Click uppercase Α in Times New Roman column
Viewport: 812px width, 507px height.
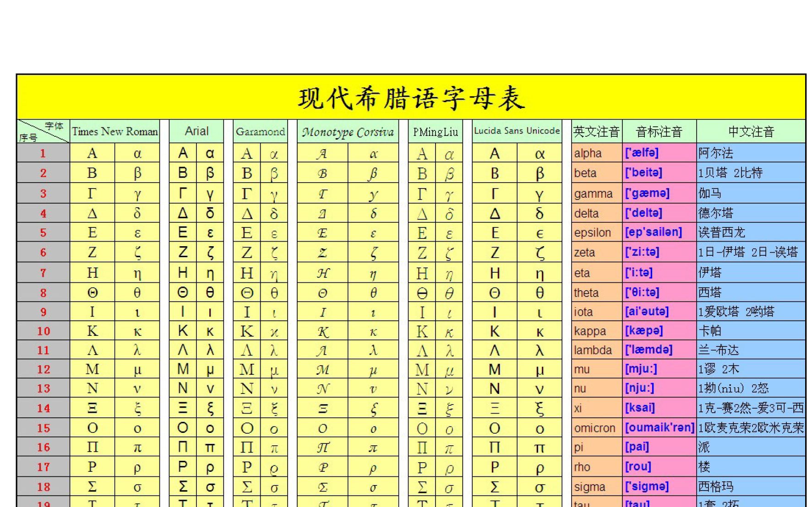pyautogui.click(x=92, y=153)
